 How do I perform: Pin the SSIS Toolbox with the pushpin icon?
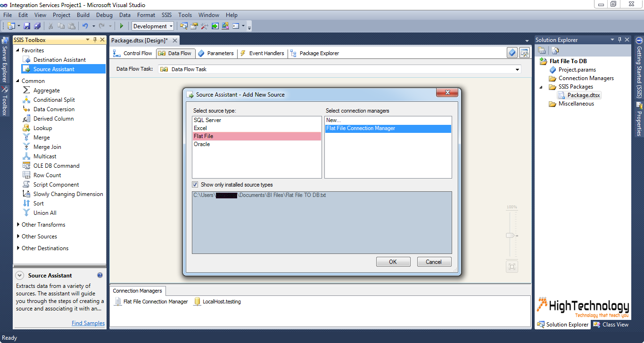click(95, 40)
